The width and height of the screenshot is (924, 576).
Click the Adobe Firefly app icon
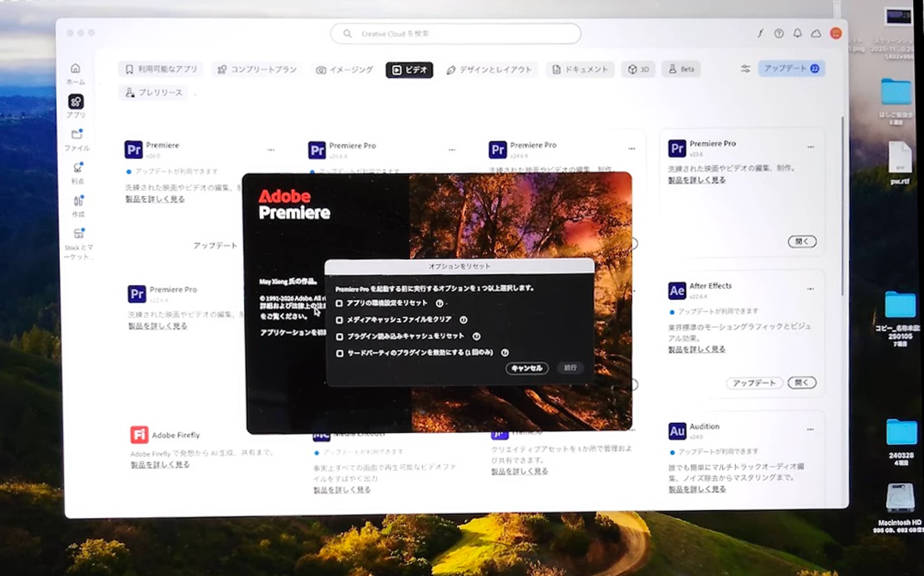click(139, 434)
